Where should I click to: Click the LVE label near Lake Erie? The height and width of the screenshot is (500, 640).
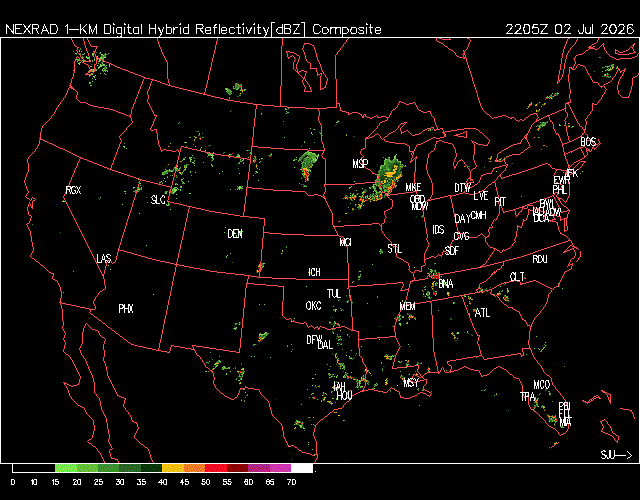[481, 196]
